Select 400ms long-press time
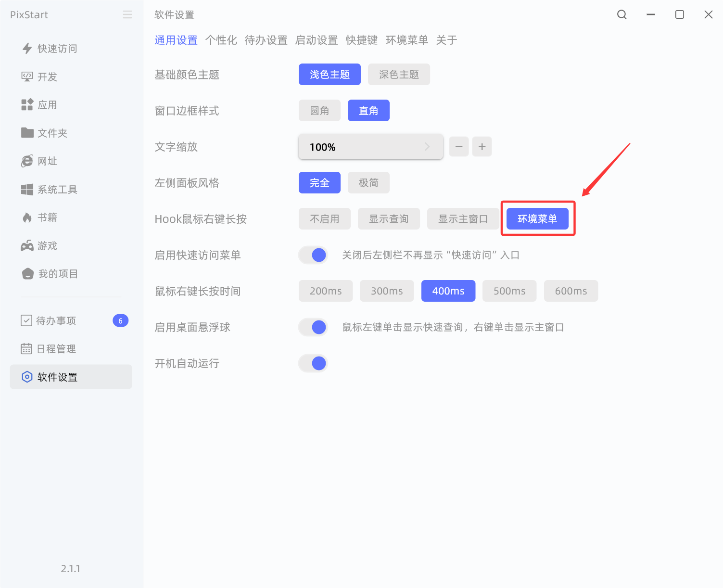This screenshot has height=588, width=723. 448,291
